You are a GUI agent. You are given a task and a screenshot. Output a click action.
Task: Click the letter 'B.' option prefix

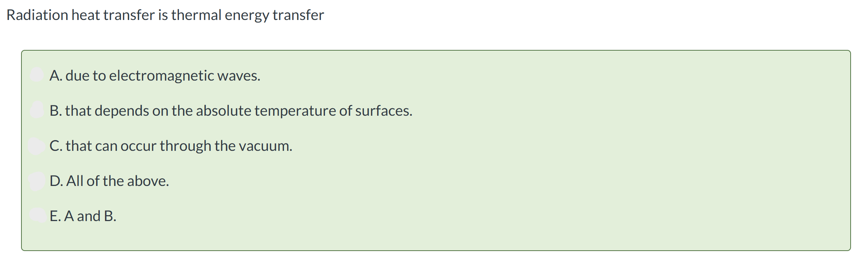[55, 111]
